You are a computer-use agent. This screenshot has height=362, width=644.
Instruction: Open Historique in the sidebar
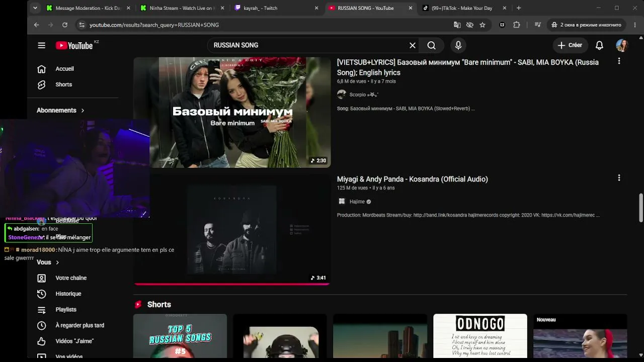(x=68, y=294)
